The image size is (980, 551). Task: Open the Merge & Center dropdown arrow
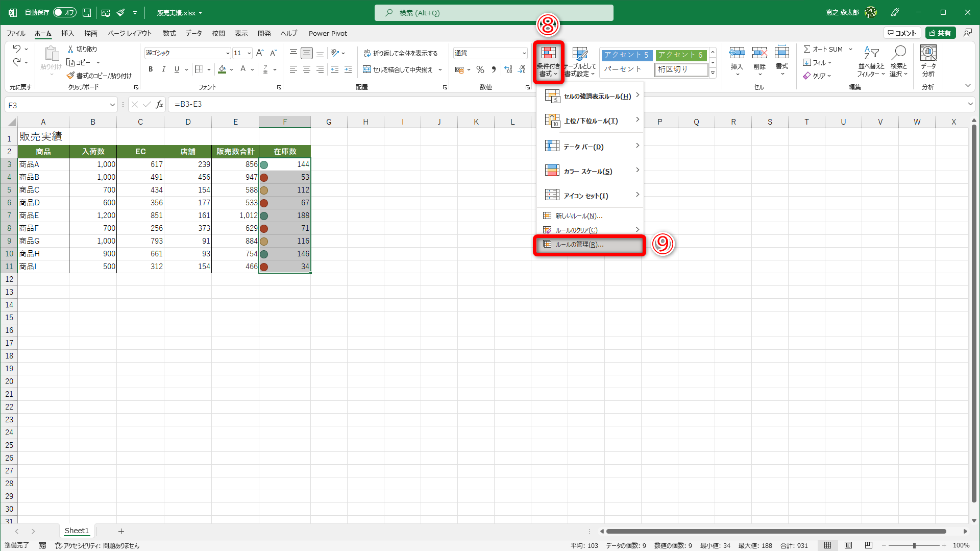tap(440, 69)
